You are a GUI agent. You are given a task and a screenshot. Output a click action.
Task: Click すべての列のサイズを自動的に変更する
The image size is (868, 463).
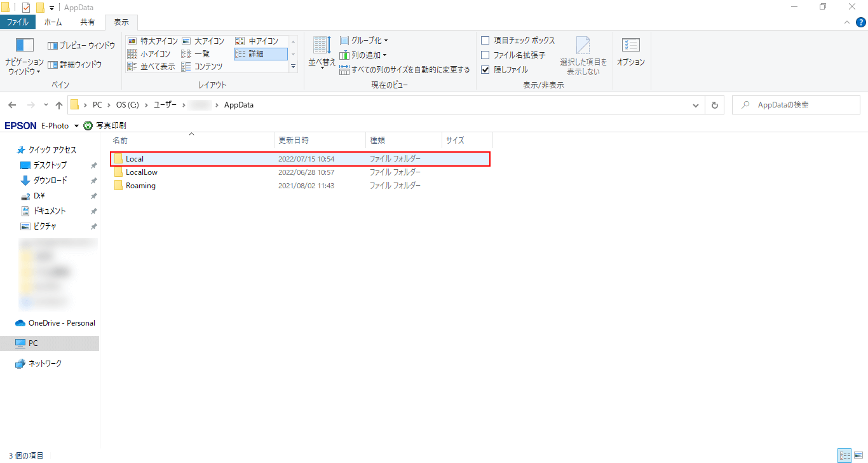405,70
